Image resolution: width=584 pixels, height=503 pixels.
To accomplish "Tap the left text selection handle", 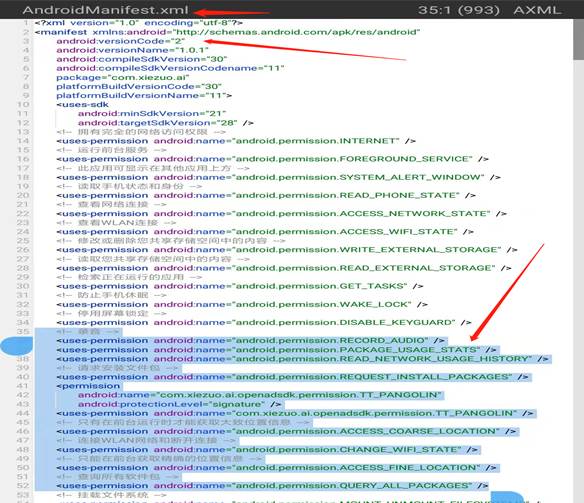I will 17,346.
